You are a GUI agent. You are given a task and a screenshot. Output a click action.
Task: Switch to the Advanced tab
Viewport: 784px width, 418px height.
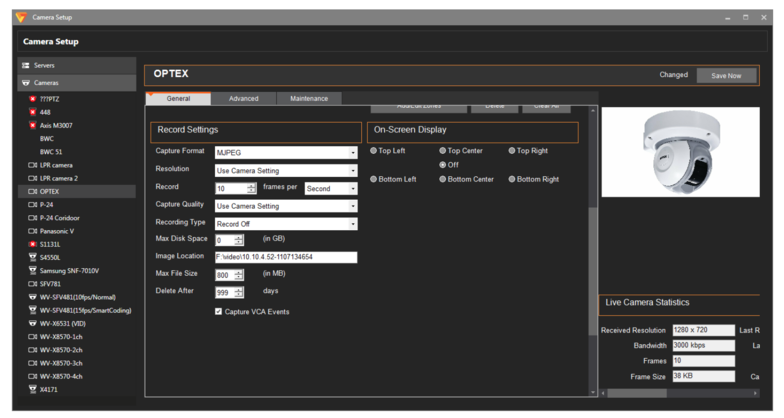click(x=243, y=99)
